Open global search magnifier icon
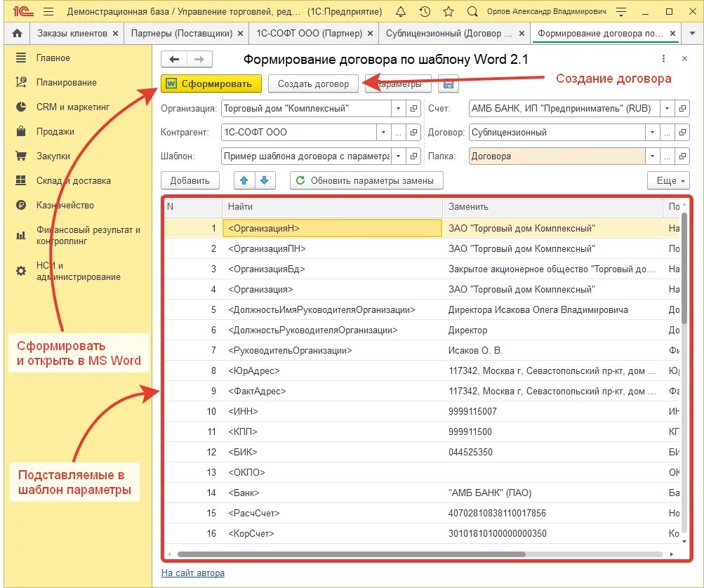This screenshot has width=704, height=588. pos(472,11)
